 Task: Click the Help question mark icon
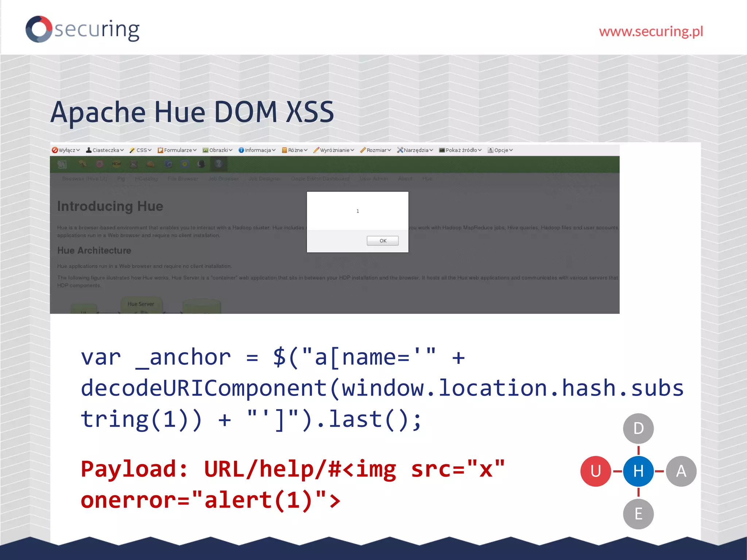point(218,164)
